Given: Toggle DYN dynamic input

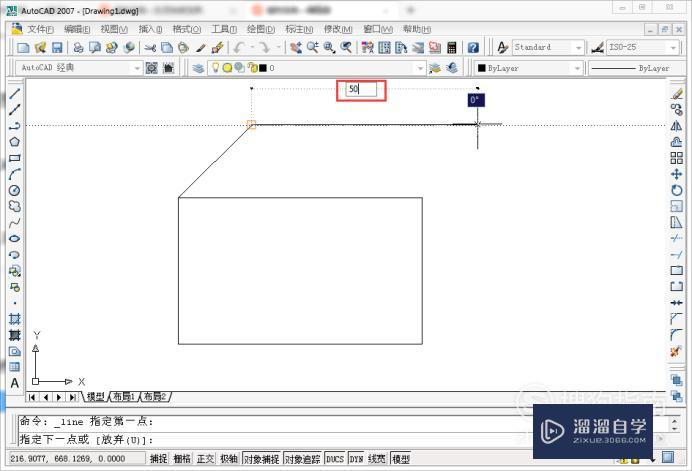Looking at the screenshot, I should click(x=356, y=459).
